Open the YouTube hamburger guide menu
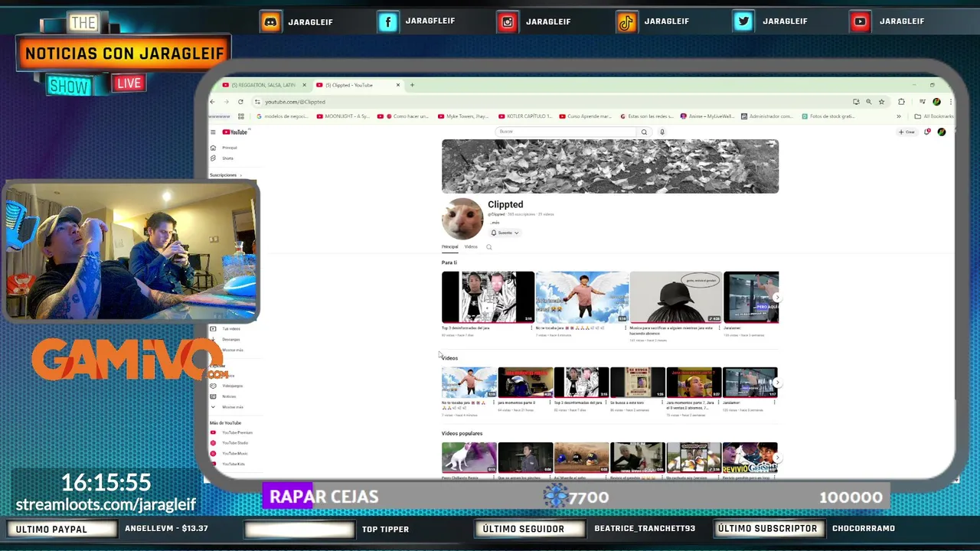Viewport: 980px width, 551px height. pos(213,132)
